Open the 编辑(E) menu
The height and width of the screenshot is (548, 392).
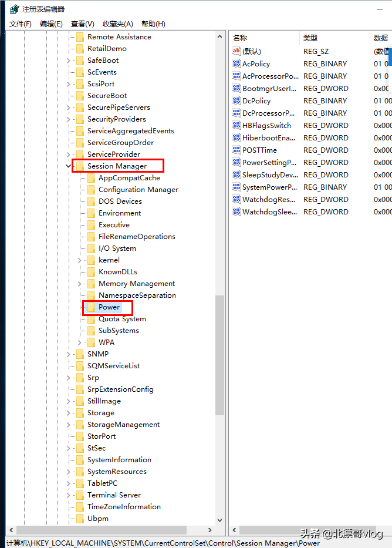[x=51, y=23]
